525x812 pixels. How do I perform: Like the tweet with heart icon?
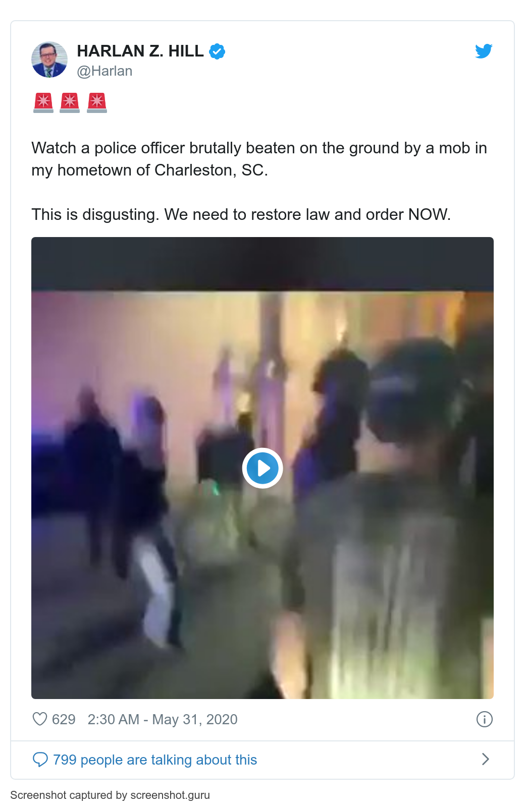[40, 719]
